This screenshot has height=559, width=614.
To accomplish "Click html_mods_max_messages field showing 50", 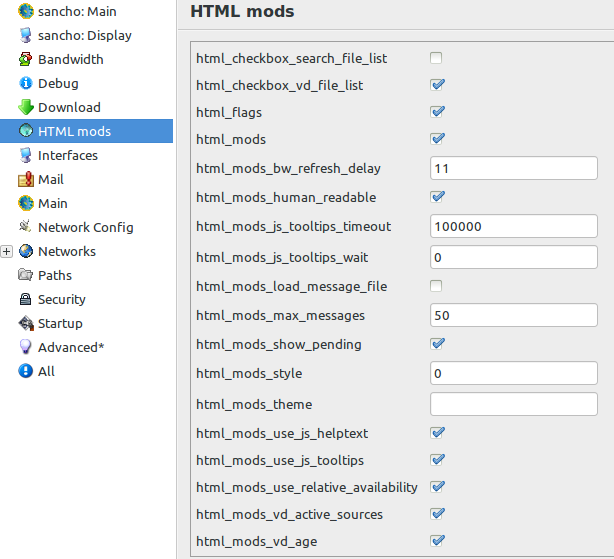I will tap(514, 315).
